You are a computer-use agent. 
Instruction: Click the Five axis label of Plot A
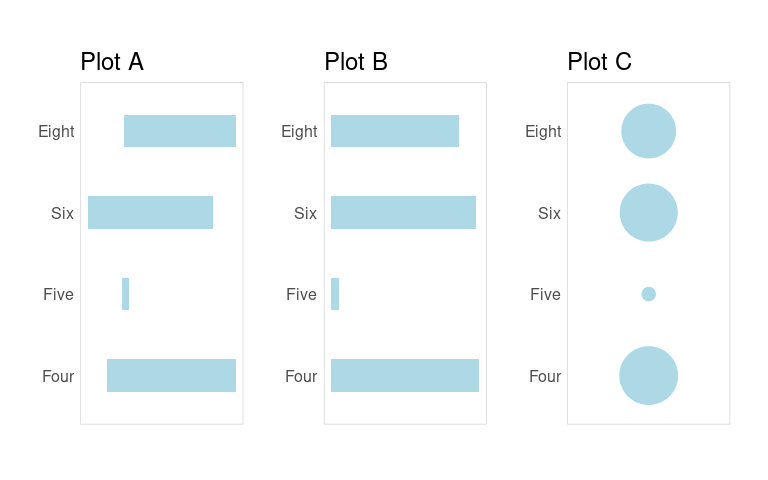(58, 294)
